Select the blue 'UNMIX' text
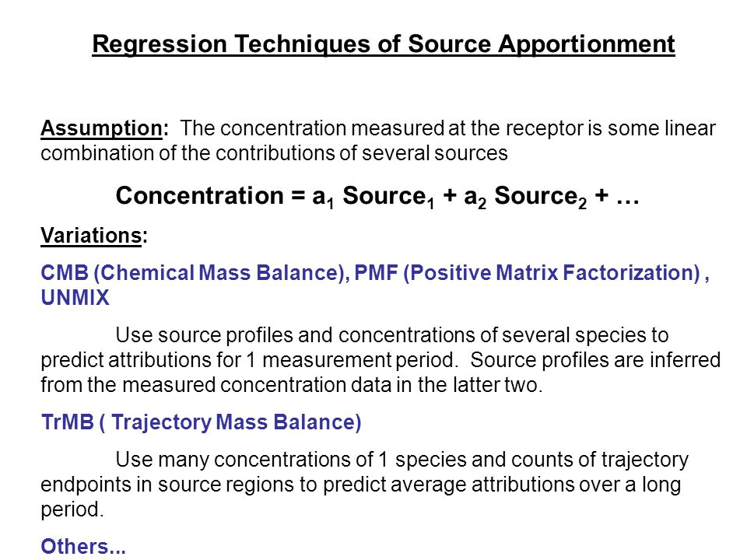Image resolution: width=747 pixels, height=560 pixels. pos(75,298)
